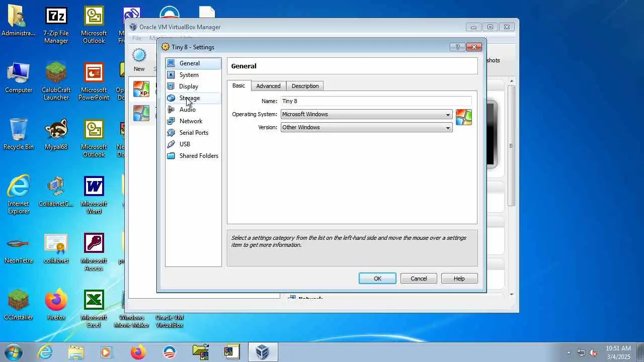644x362 pixels.
Task: Click the Windows OS logo beside dropdowns
Action: [x=464, y=117]
